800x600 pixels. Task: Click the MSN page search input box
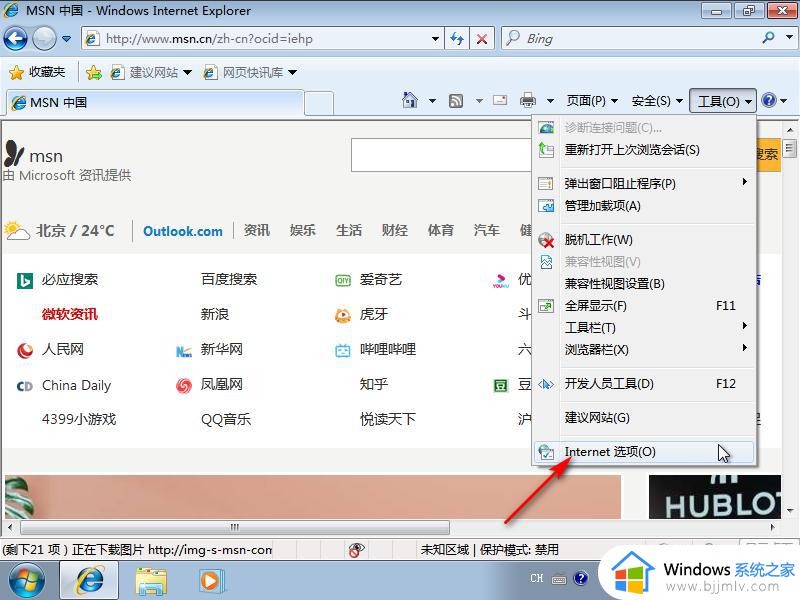tap(441, 155)
